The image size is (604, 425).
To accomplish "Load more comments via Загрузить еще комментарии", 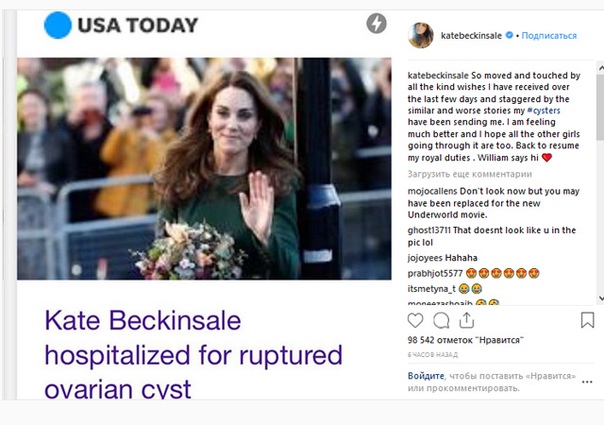I will (x=470, y=174).
